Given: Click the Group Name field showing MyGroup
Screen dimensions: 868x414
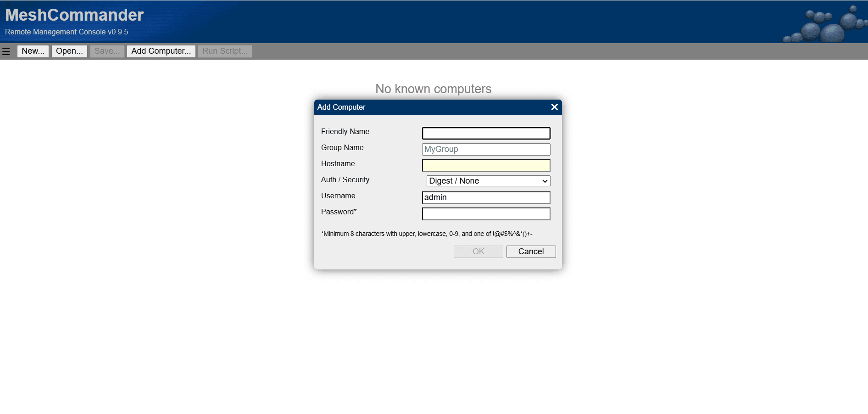Looking at the screenshot, I should point(486,149).
